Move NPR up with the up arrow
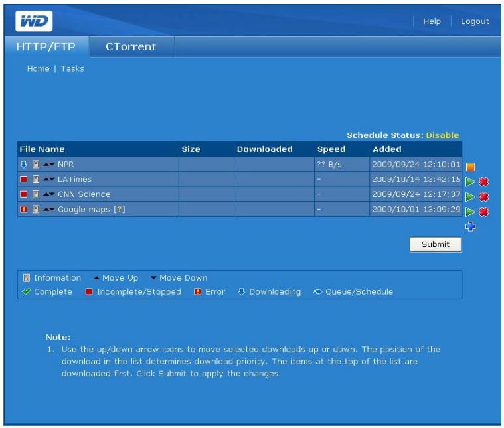This screenshot has height=428, width=504. (x=46, y=164)
